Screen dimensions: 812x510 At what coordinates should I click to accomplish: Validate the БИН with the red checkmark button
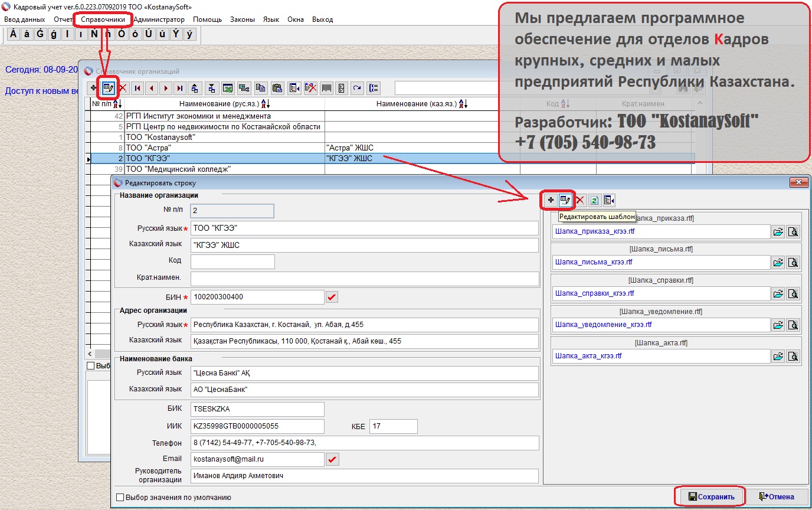332,297
